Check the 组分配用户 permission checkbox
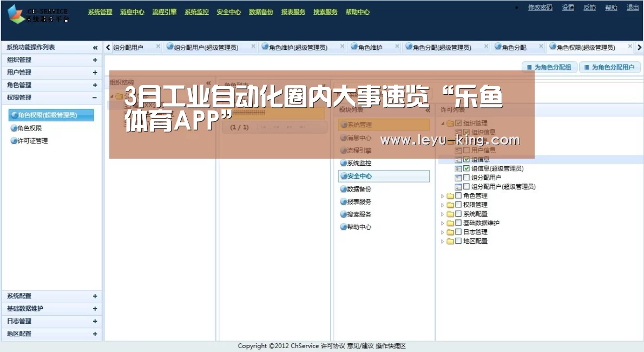The image size is (644, 352). point(466,177)
